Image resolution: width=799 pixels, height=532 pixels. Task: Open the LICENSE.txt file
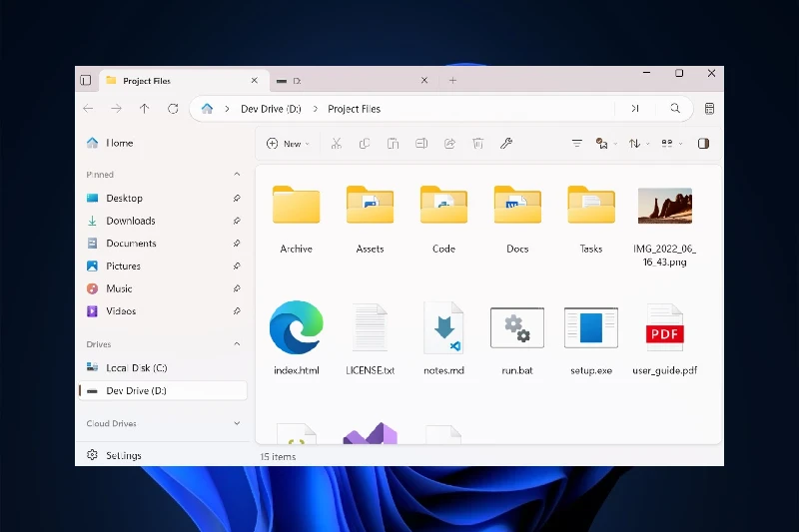click(370, 338)
